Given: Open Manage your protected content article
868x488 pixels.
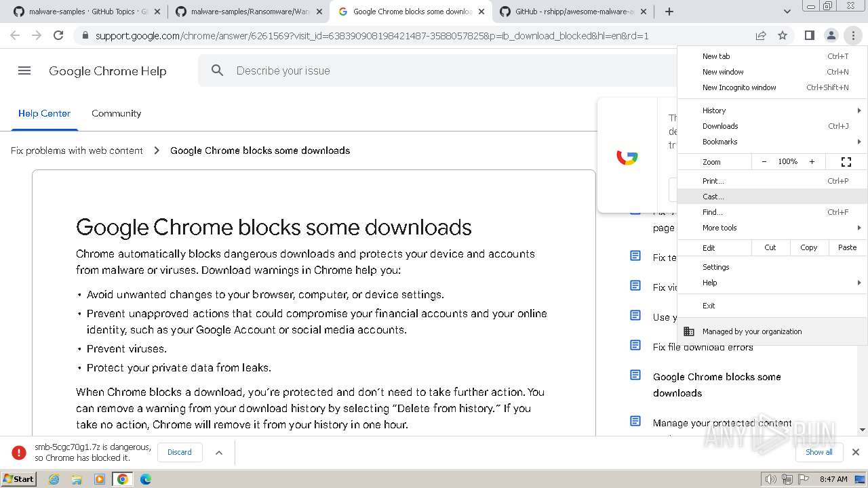Looking at the screenshot, I should point(722,423).
